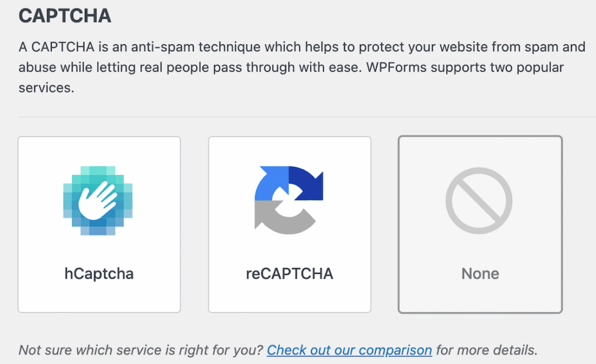Screen dimensions: 596x364
Task: Click the CAPTCHA section heading
Action: click(x=65, y=16)
